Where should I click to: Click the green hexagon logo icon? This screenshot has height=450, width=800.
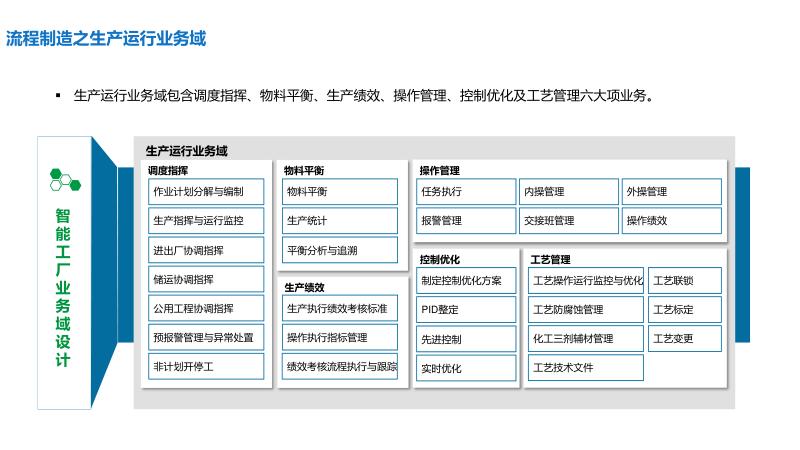pos(65,180)
